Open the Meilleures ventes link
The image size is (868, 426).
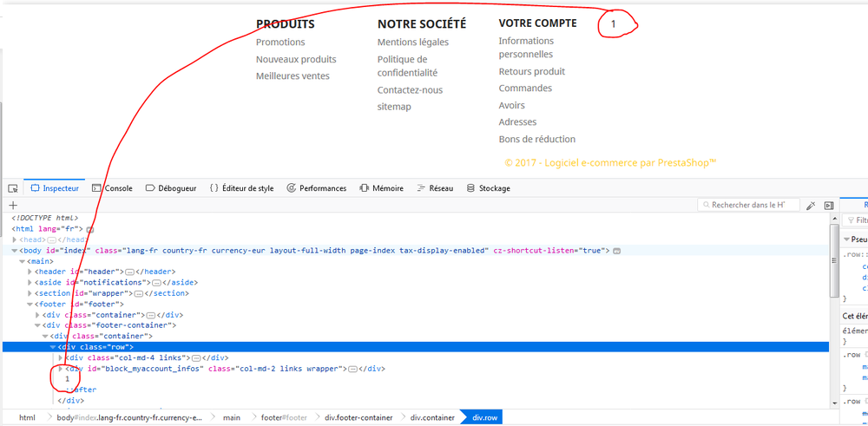point(293,75)
